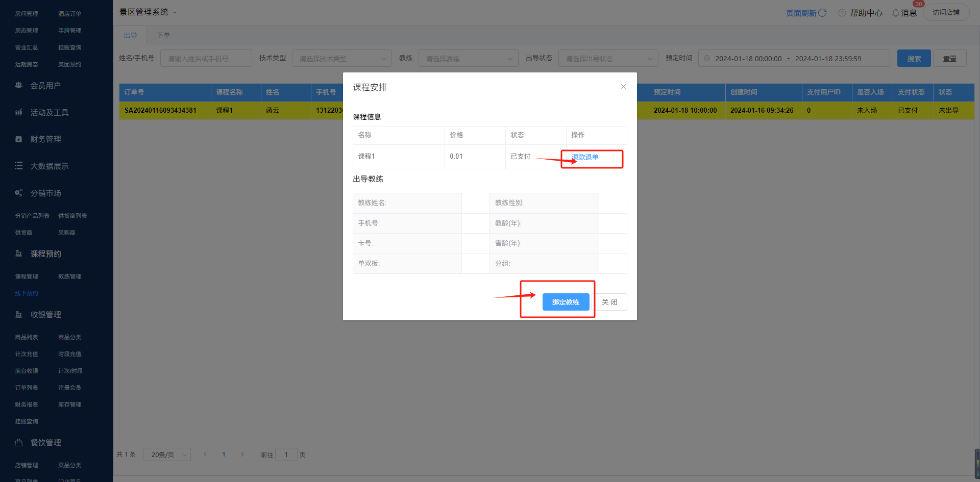Viewport: 980px width, 482px height.
Task: Open the 会员用户 sidebar section
Action: 45,86
